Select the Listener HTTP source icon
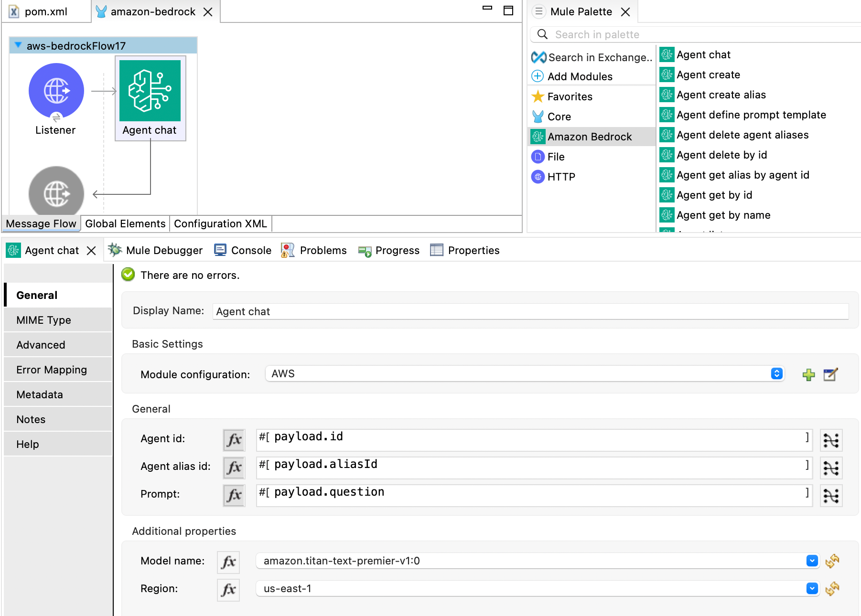861x616 pixels. [56, 91]
